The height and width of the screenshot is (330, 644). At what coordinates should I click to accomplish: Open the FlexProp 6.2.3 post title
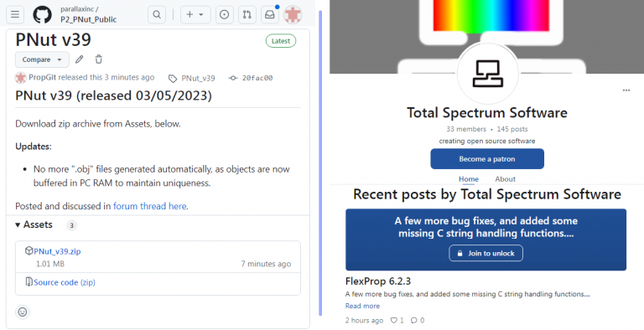pyautogui.click(x=378, y=281)
